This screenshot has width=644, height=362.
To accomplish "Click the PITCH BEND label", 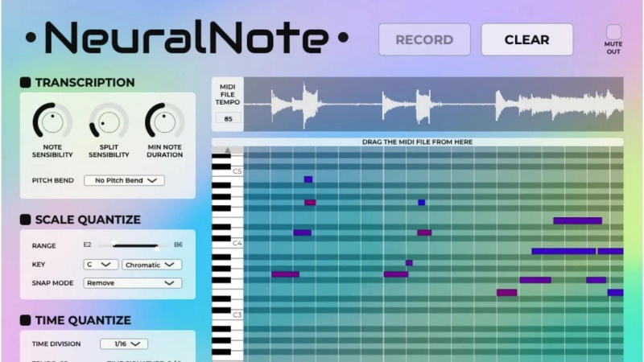I will click(53, 180).
